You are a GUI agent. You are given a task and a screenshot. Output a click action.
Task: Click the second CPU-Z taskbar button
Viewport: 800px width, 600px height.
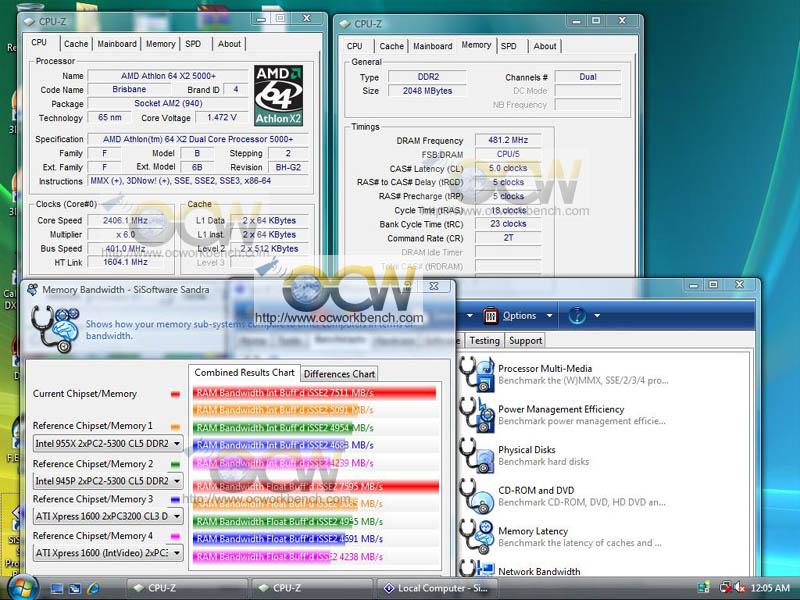pos(311,588)
